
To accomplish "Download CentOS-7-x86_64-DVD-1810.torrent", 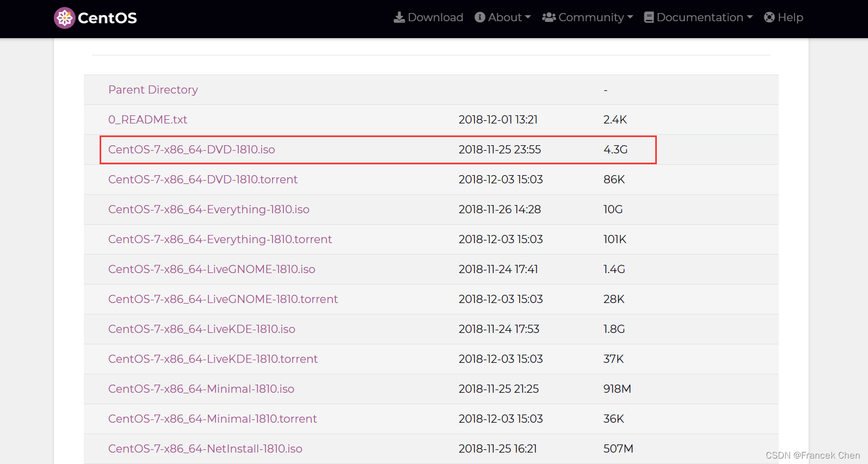I will [203, 180].
